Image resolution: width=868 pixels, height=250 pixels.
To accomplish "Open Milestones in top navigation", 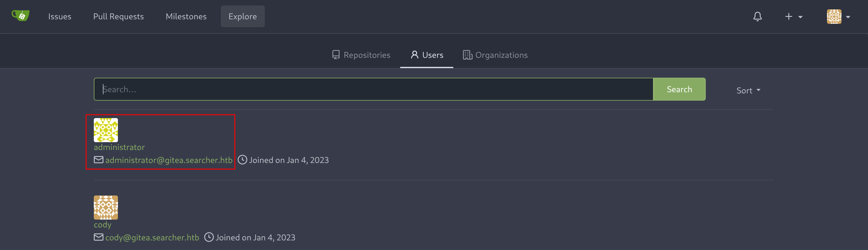I will click(x=186, y=17).
